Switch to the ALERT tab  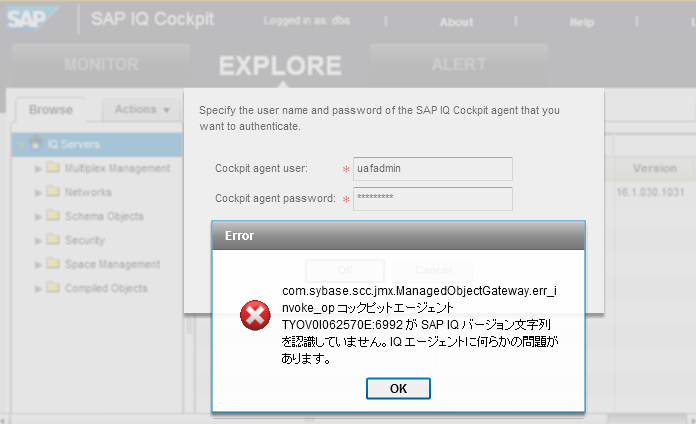pyautogui.click(x=459, y=65)
